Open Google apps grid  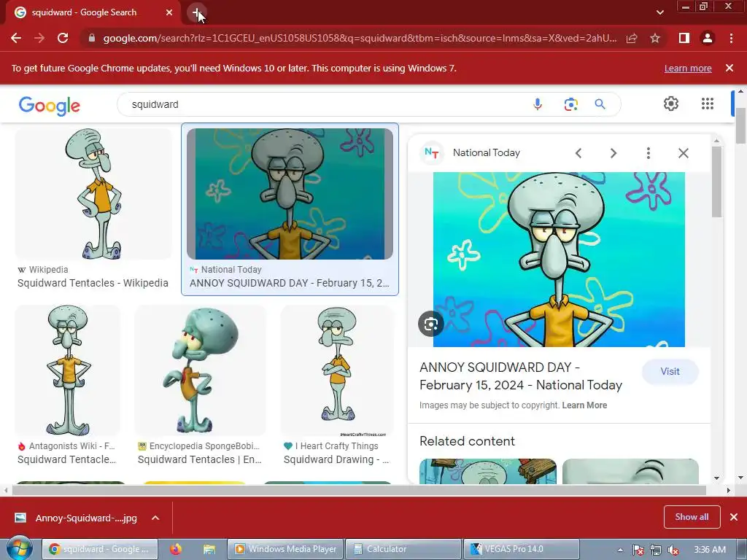point(708,104)
